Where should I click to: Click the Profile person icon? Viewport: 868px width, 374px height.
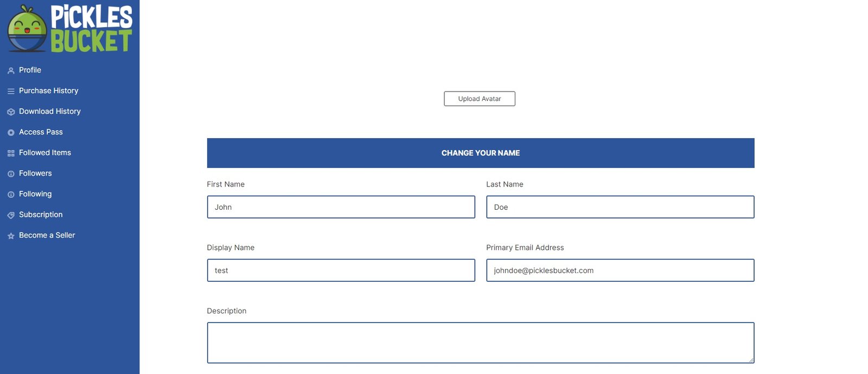click(x=11, y=70)
